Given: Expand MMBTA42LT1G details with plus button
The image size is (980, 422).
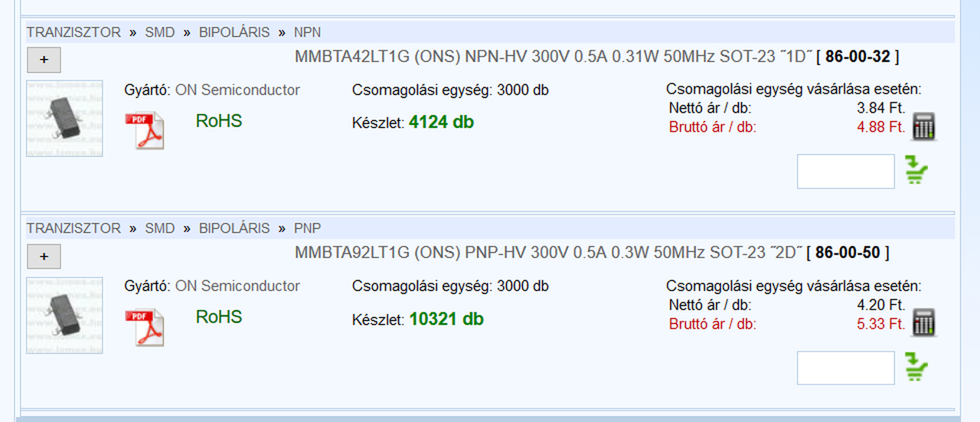Looking at the screenshot, I should click(x=44, y=60).
